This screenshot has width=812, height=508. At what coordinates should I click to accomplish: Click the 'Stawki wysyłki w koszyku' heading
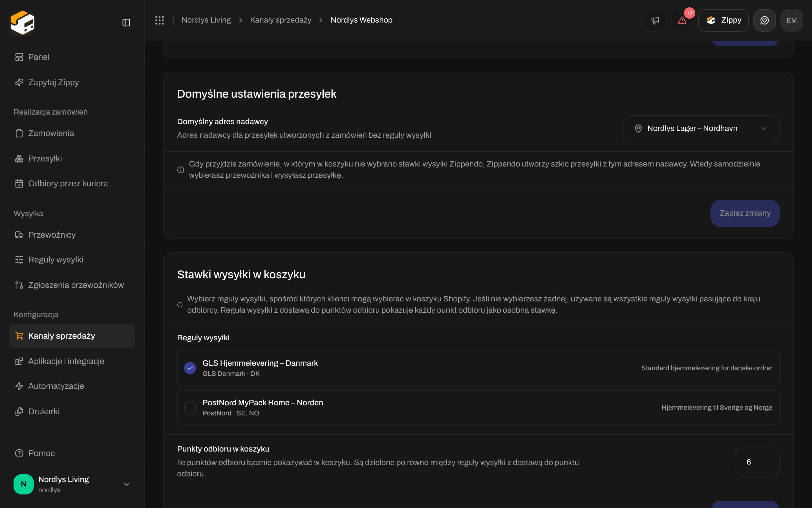(241, 275)
